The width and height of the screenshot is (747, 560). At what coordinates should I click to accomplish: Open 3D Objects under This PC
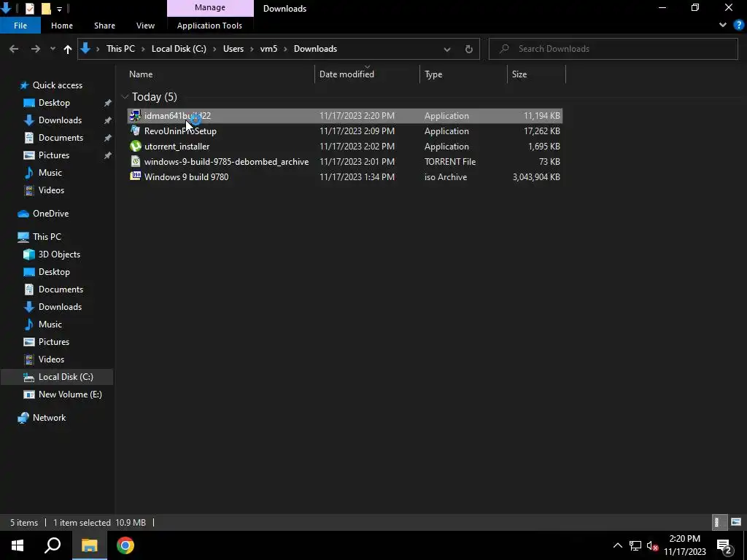click(59, 254)
